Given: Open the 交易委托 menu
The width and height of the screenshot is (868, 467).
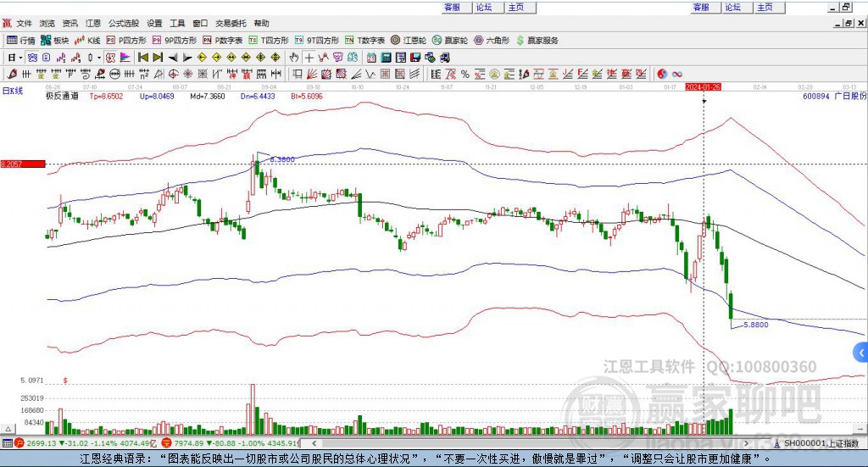Looking at the screenshot, I should coord(231,23).
